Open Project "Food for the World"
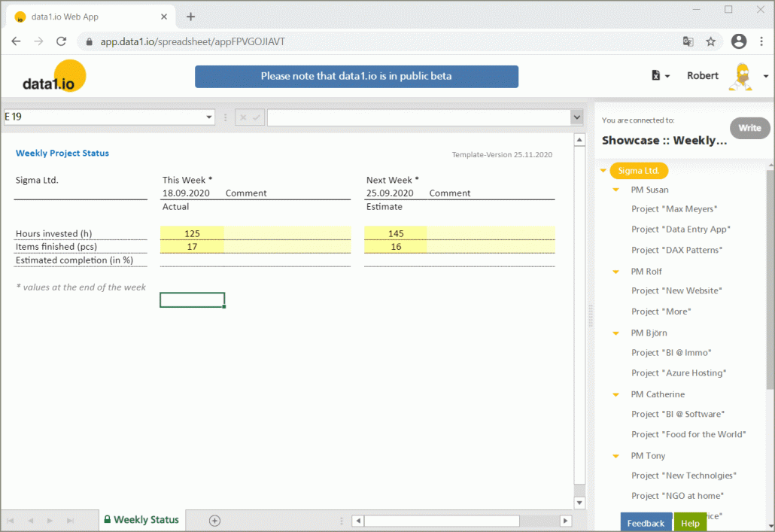 point(688,434)
